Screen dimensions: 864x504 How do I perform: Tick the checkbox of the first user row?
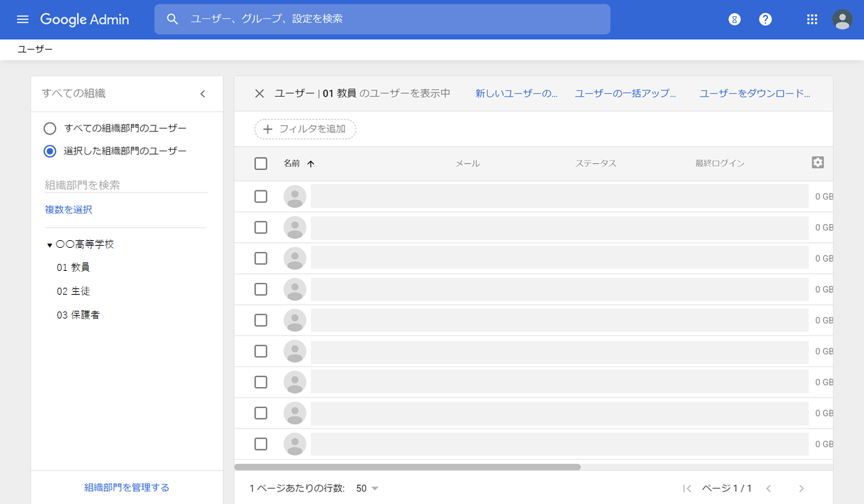(x=261, y=197)
